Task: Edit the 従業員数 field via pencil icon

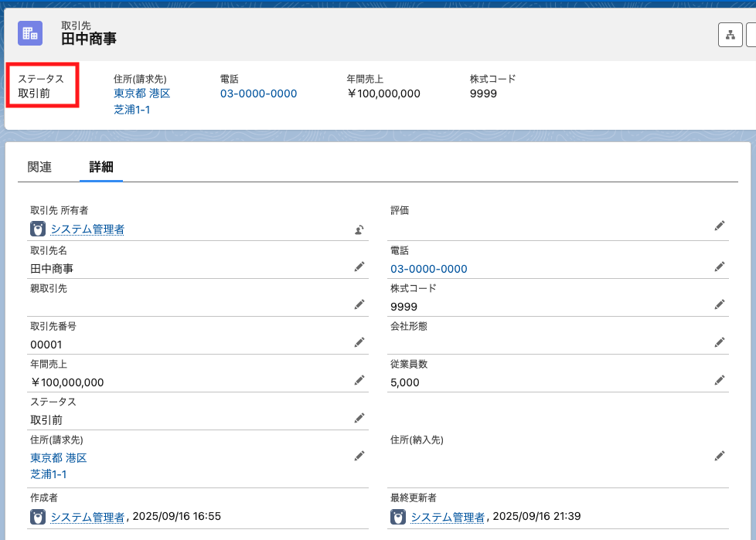Action: point(719,380)
